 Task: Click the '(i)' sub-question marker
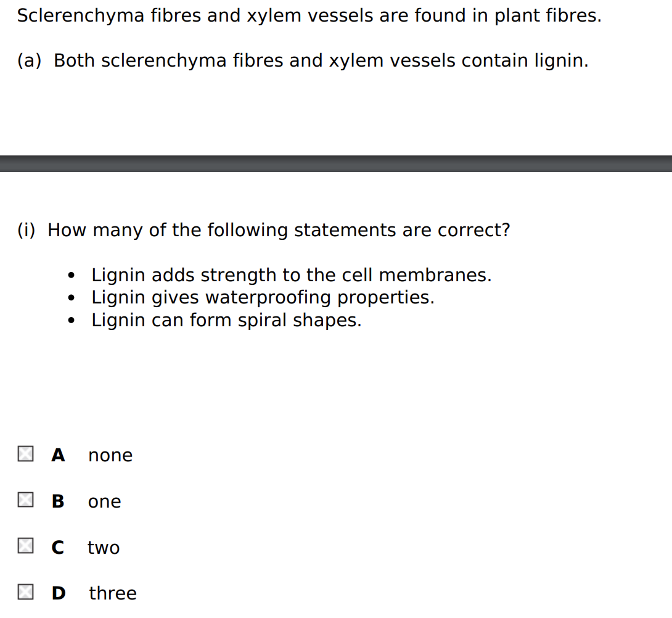pyautogui.click(x=27, y=230)
